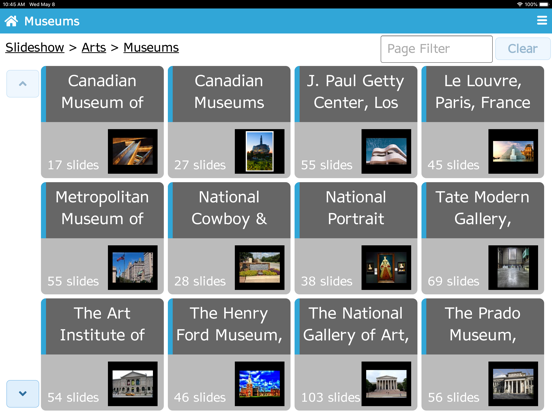Select Tate Modern Gallery thumbnail
This screenshot has width=552, height=414.
tap(513, 268)
